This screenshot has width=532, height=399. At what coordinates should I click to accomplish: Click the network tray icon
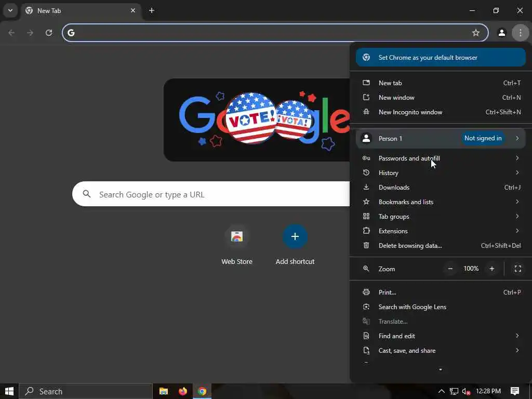click(454, 391)
